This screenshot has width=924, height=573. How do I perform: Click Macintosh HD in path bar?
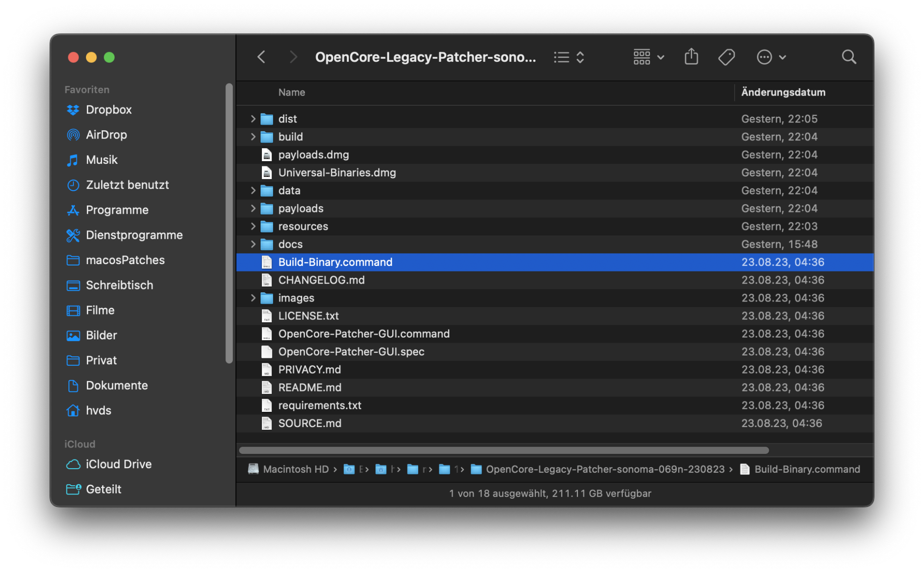click(x=296, y=469)
